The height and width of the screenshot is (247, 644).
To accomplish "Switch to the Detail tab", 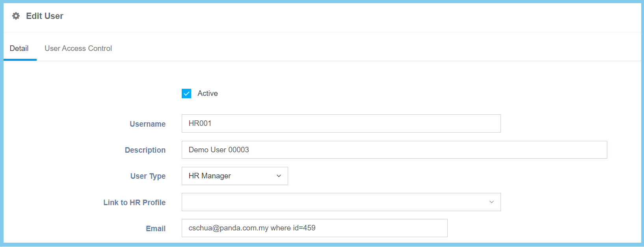I will coord(19,49).
